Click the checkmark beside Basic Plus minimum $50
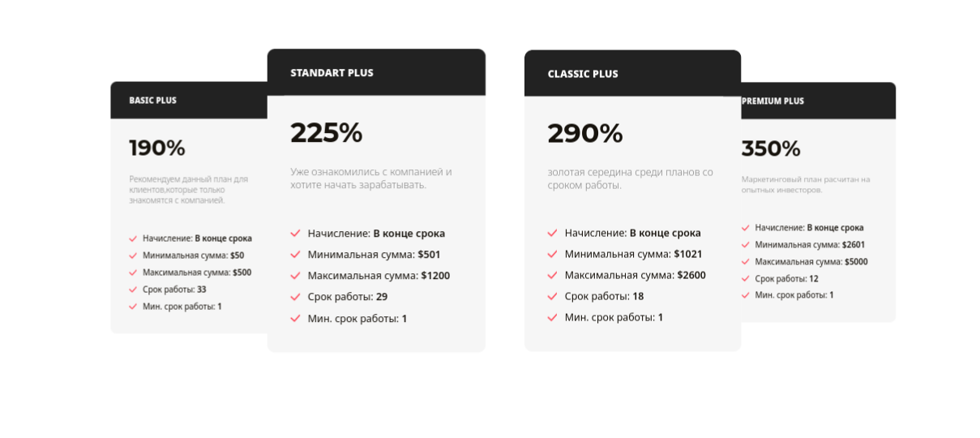Viewport: 980px width, 438px height. click(133, 255)
